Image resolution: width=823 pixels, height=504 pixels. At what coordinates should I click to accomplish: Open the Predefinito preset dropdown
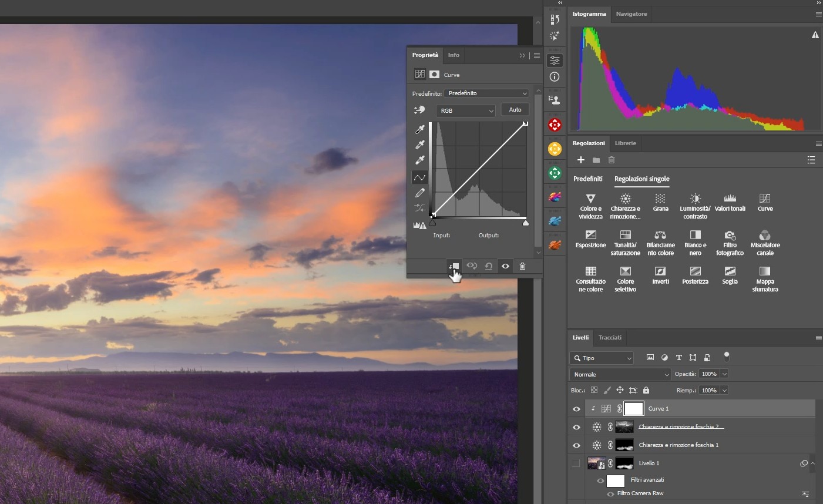[487, 93]
